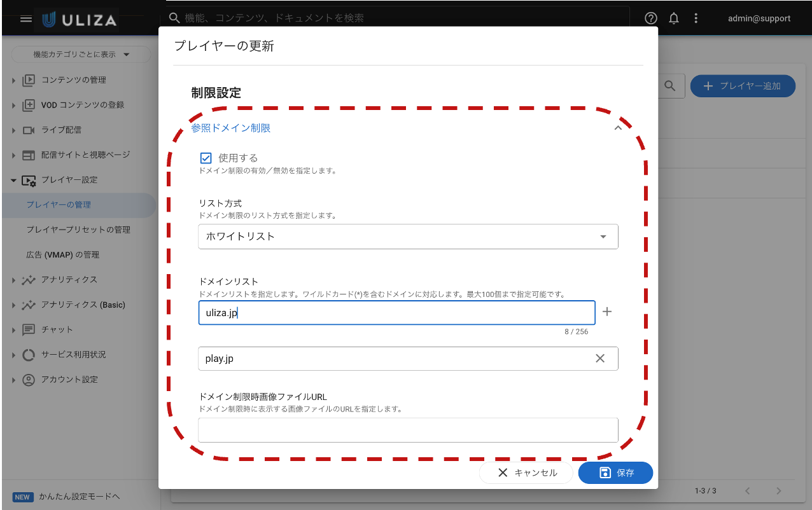
Task: Add a domain using the plus icon
Action: click(606, 312)
